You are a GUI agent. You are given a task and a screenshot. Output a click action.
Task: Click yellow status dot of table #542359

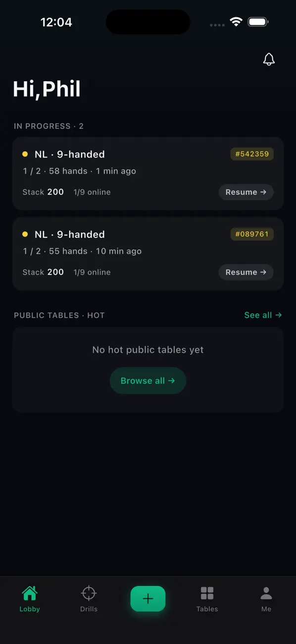click(x=25, y=154)
